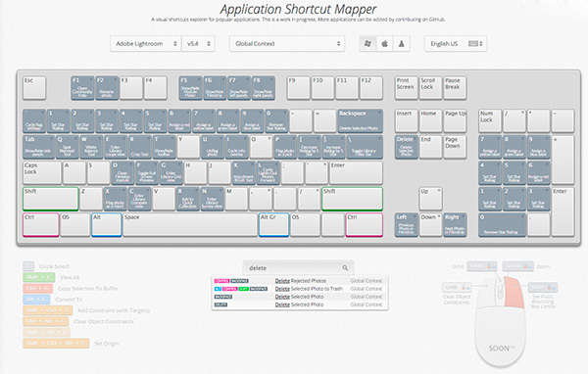The width and height of the screenshot is (588, 374).
Task: Click the Tab key 'Show/hide side panels'
Action: [x=38, y=147]
